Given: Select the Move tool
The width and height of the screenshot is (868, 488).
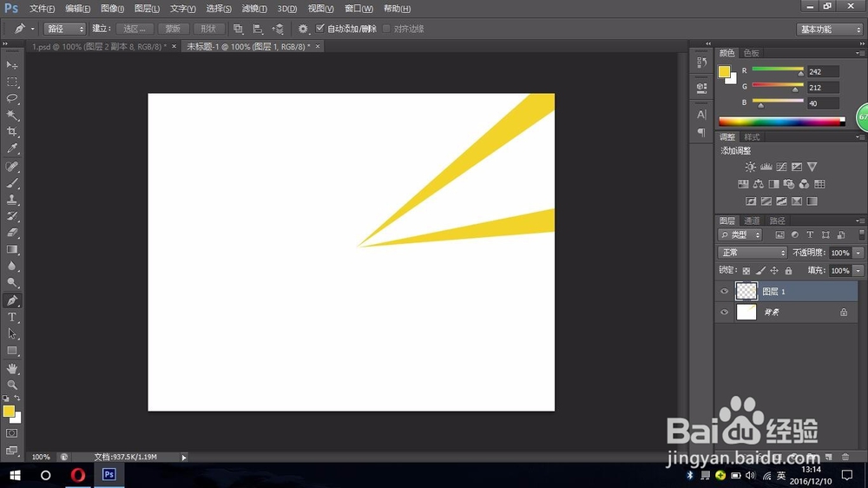Looking at the screenshot, I should coord(12,65).
